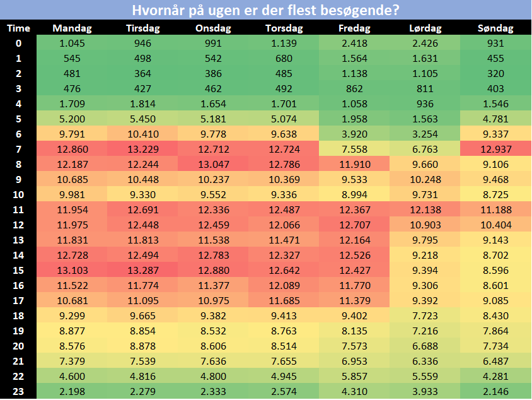Select the Tirsdag column header
The width and height of the screenshot is (532, 400).
(x=143, y=28)
